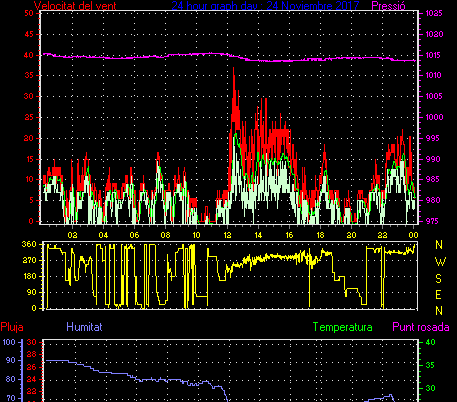Click the 'Temperatura' legend label

342,327
